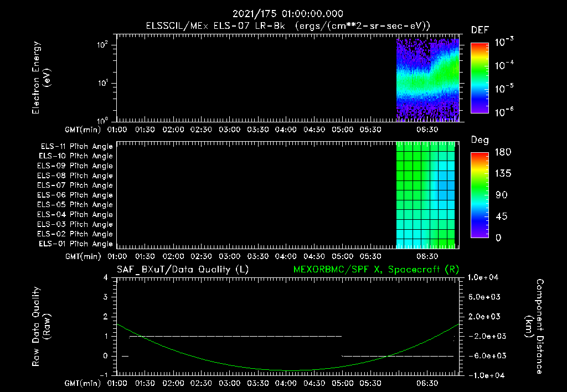Viewport: 567px width, 392px height.
Task: Click the ELS-11 Pitch Angle row label
Action: click(76, 147)
